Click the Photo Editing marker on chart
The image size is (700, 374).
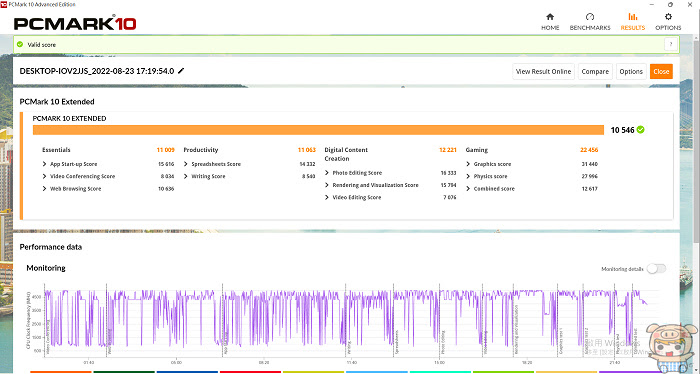pyautogui.click(x=443, y=342)
